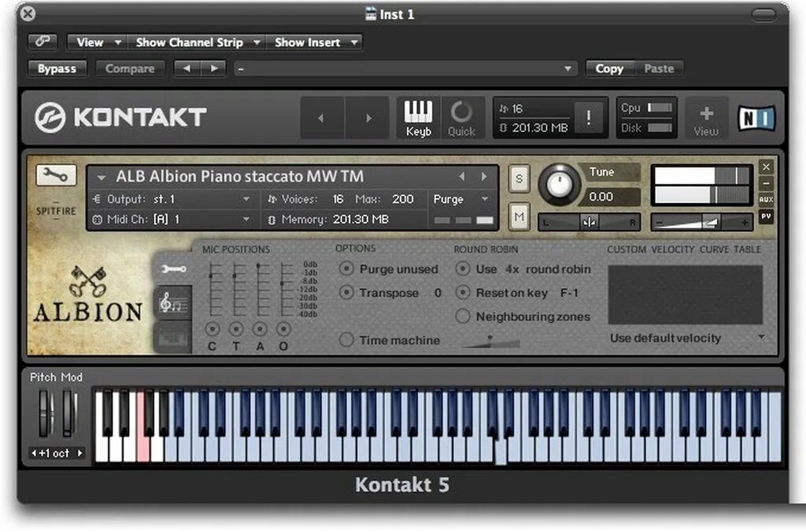806x532 pixels.
Task: Click the Copy button
Action: coord(609,68)
